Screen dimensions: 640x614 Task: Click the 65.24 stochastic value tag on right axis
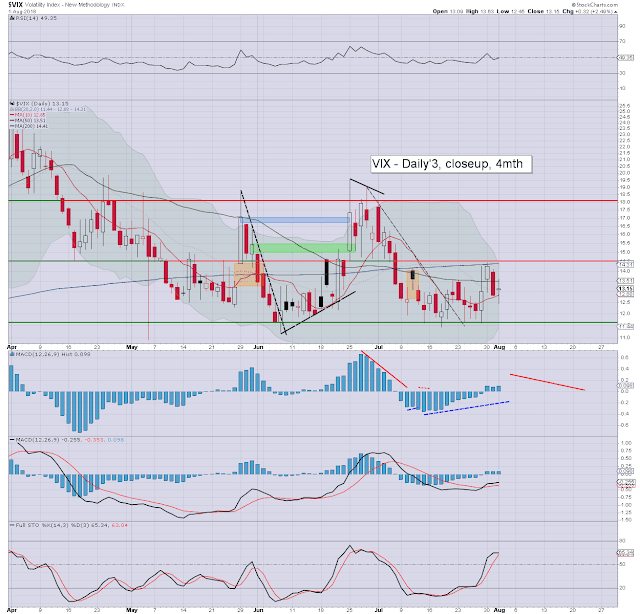coord(626,553)
